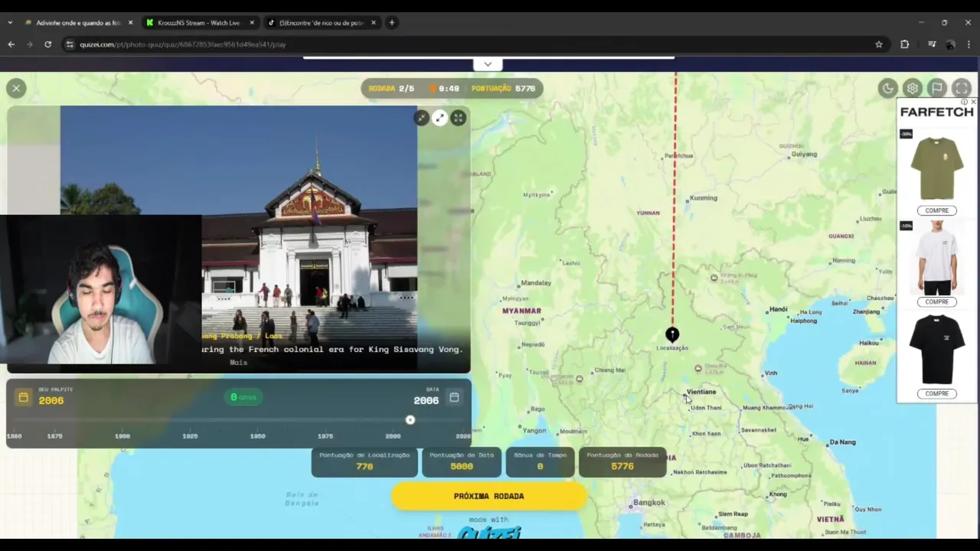Click the 0 anos difference badge
This screenshot has height=551, width=980.
point(243,397)
